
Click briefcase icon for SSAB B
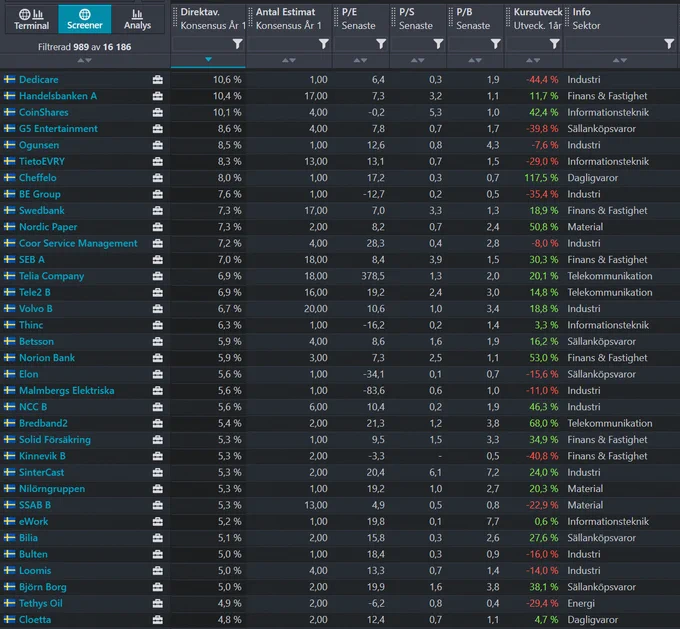click(x=158, y=505)
